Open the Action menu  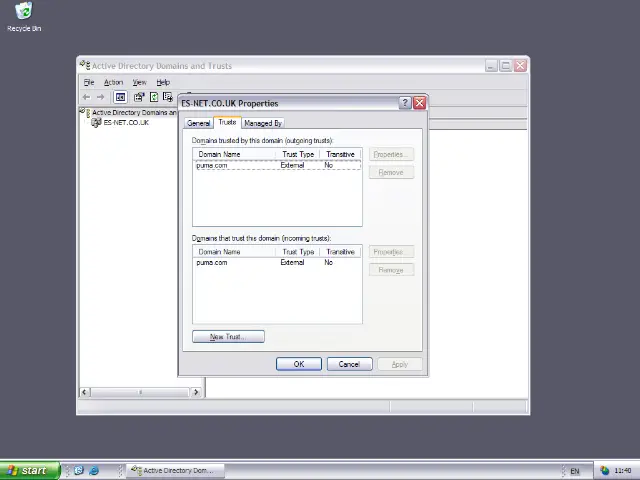113,82
